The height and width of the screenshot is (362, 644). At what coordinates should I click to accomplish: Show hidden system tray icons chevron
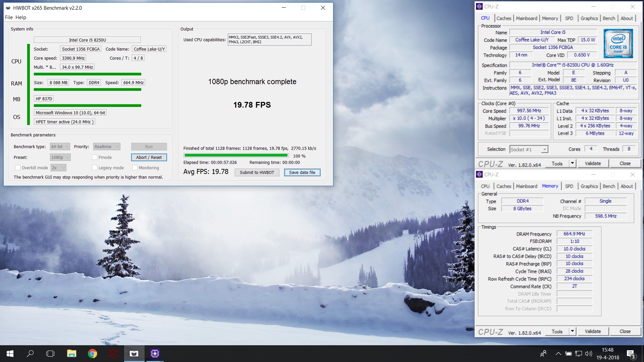tap(558, 354)
